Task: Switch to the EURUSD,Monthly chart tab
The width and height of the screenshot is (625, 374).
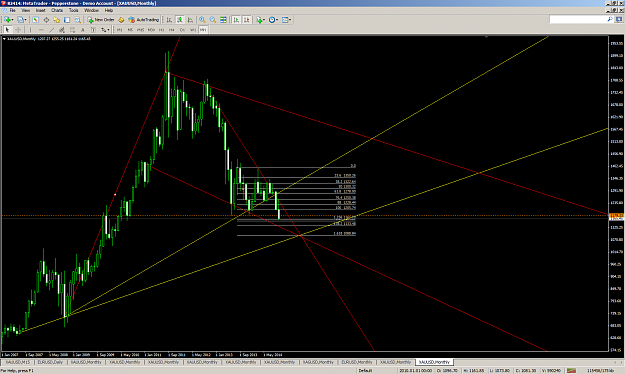Action: [x=357, y=362]
